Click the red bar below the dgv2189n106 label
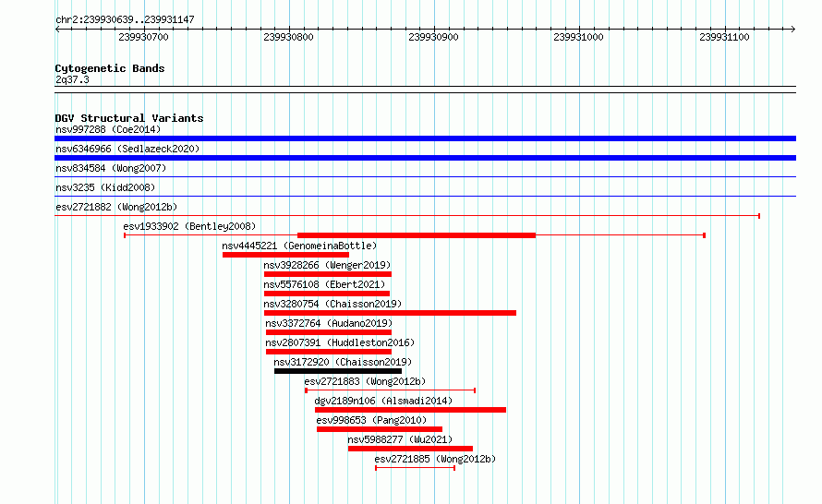This screenshot has height=504, width=822. [x=410, y=410]
